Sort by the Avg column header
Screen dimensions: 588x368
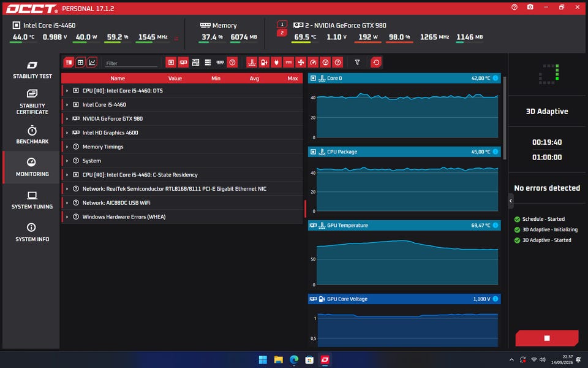point(254,78)
